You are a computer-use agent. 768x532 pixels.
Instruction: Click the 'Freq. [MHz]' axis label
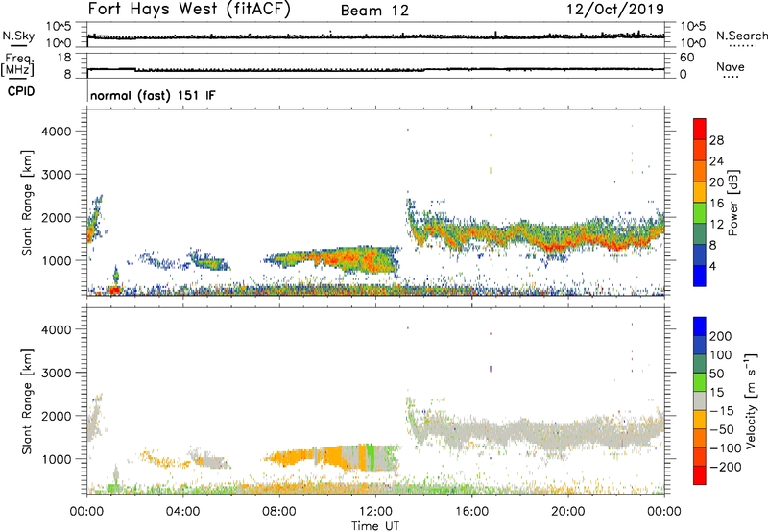pos(17,64)
